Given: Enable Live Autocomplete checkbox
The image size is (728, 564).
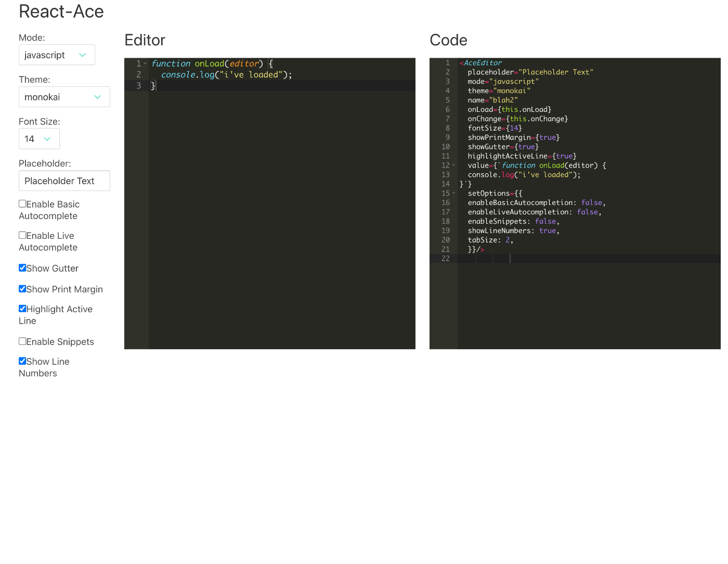Looking at the screenshot, I should pyautogui.click(x=22, y=235).
